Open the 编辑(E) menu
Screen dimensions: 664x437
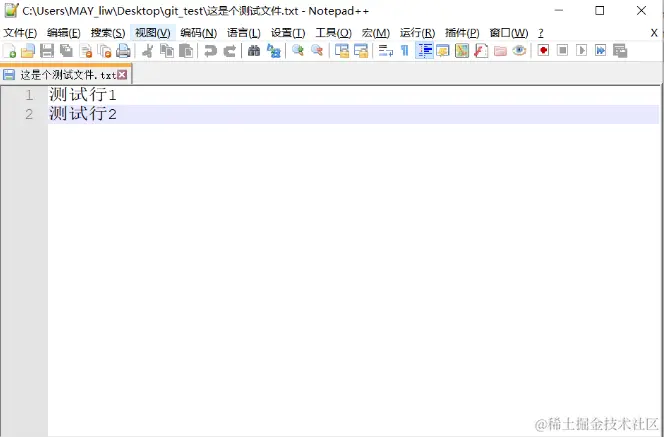[x=64, y=33]
